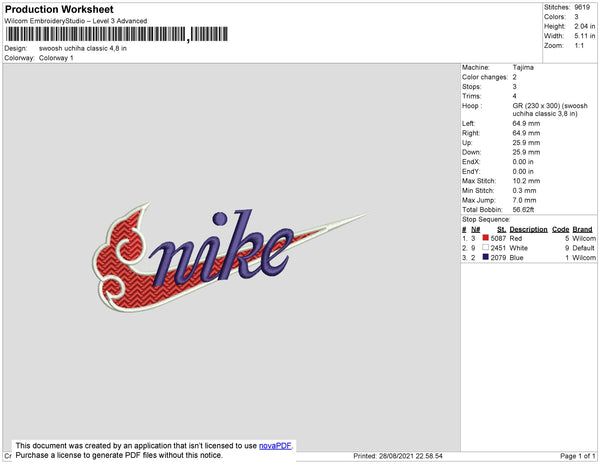Click the Brand column header
The image size is (600, 464).
click(x=582, y=230)
